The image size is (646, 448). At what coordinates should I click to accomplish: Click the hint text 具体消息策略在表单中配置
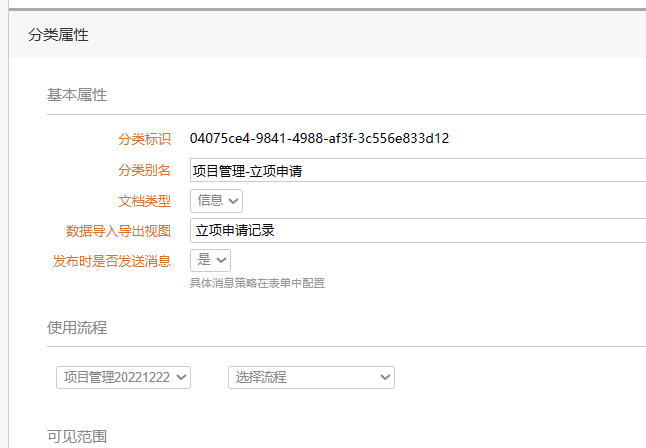pyautogui.click(x=257, y=283)
